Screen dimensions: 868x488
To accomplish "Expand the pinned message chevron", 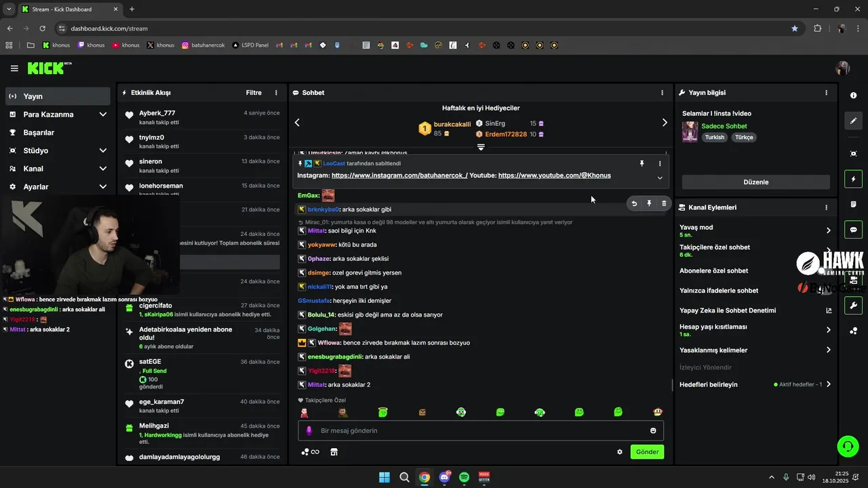I will coord(660,178).
